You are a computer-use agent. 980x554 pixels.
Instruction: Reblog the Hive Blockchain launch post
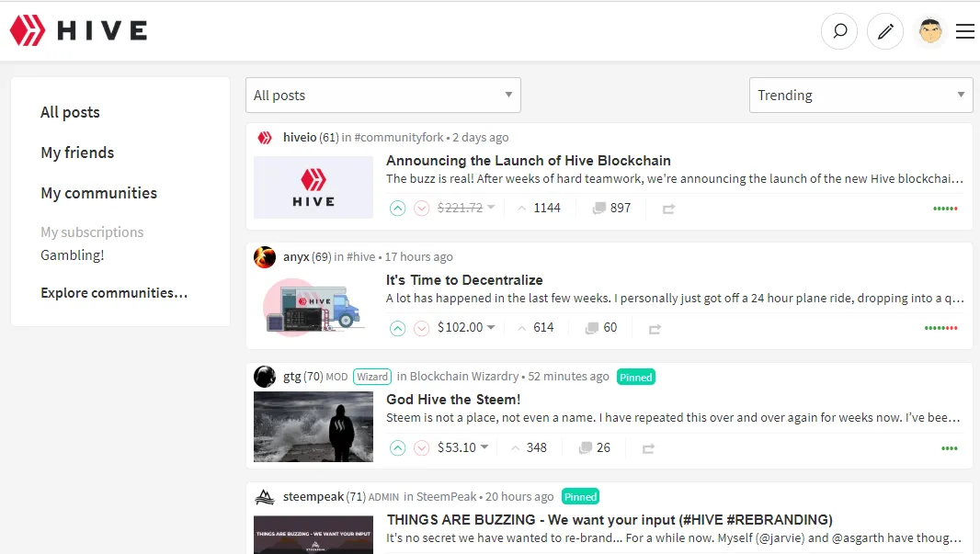(668, 209)
